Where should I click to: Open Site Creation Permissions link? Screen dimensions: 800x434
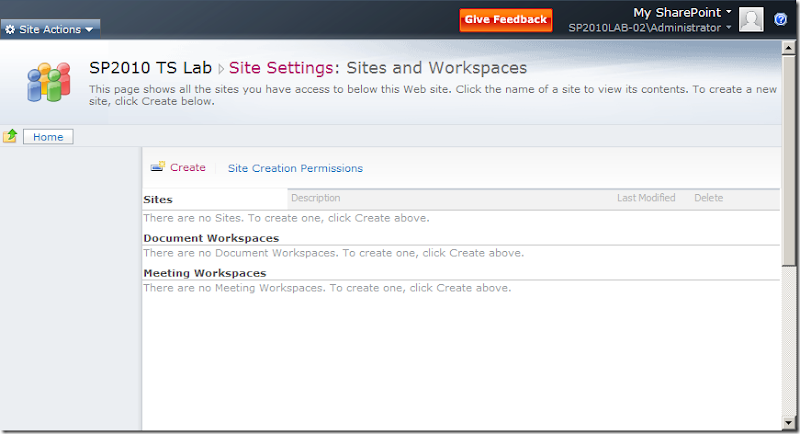pyautogui.click(x=295, y=168)
